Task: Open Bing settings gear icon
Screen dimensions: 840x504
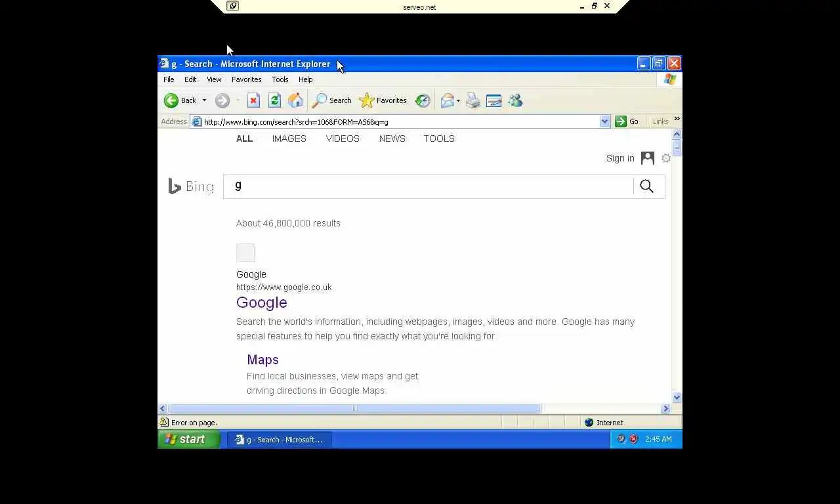Action: (666, 158)
